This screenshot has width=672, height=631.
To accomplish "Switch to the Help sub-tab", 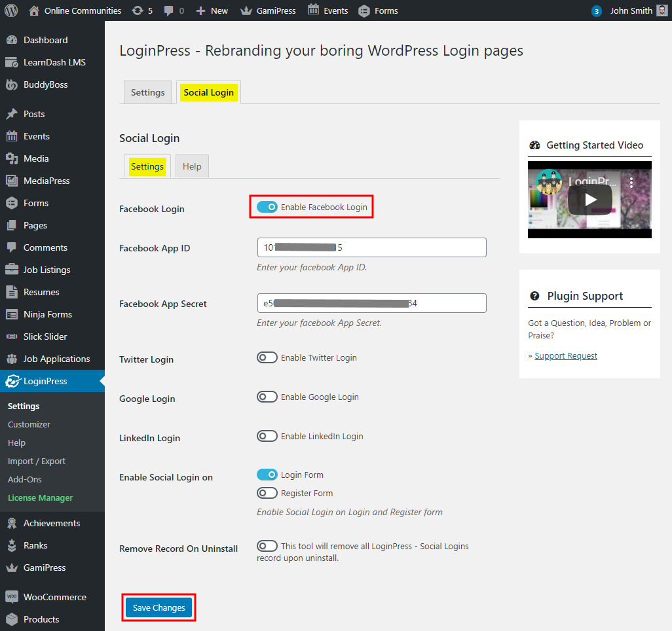I will point(191,166).
